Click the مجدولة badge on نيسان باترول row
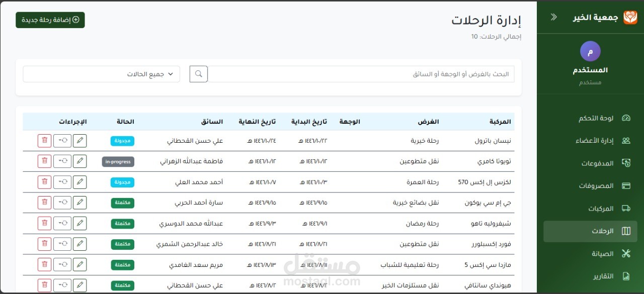Viewport: 644px width, 294px height. [122, 141]
